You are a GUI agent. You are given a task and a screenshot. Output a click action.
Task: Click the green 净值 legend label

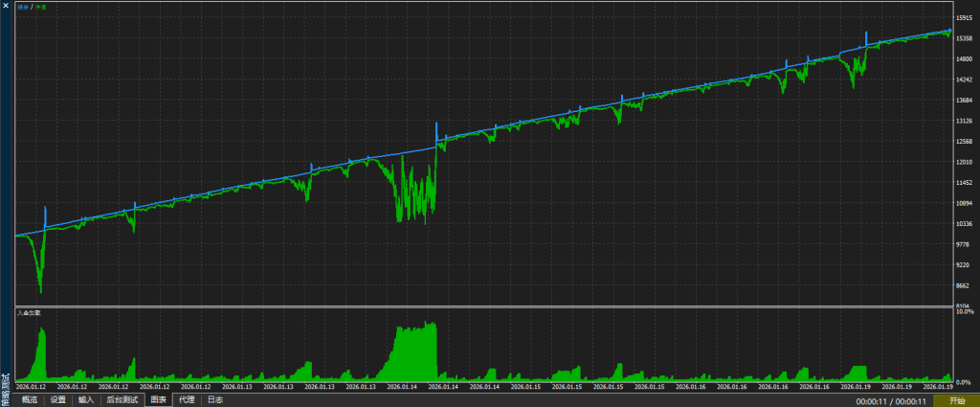(x=37, y=8)
